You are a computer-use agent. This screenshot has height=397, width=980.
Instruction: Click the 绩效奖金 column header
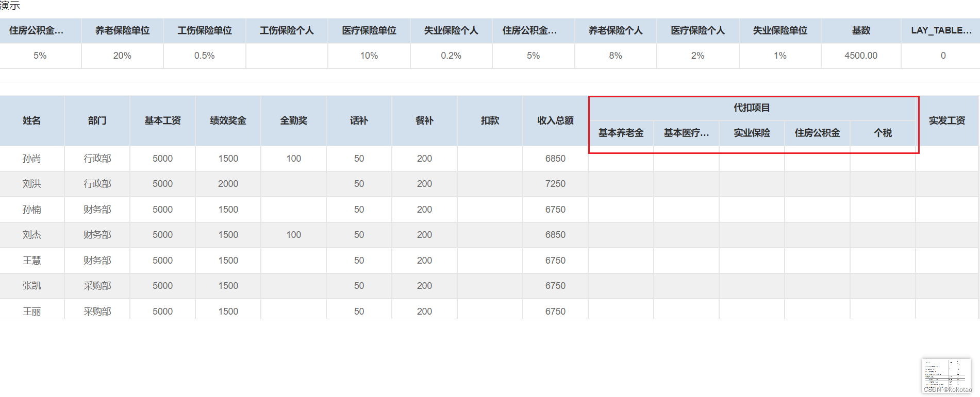click(228, 120)
